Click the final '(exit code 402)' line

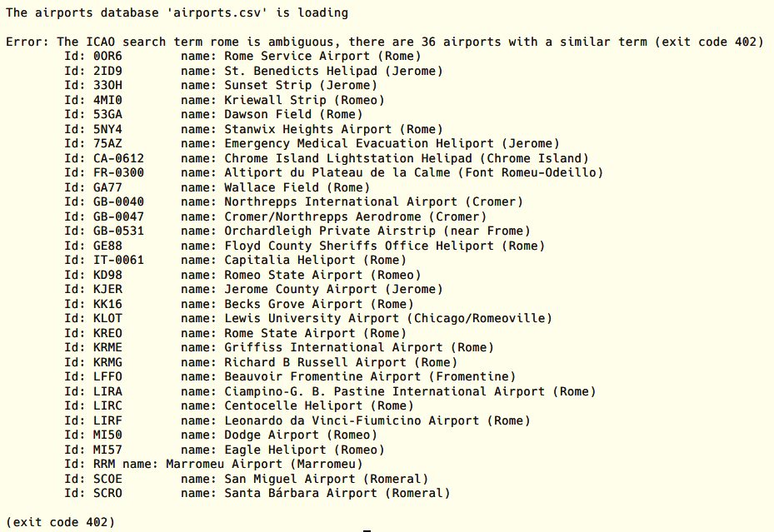coord(60,522)
